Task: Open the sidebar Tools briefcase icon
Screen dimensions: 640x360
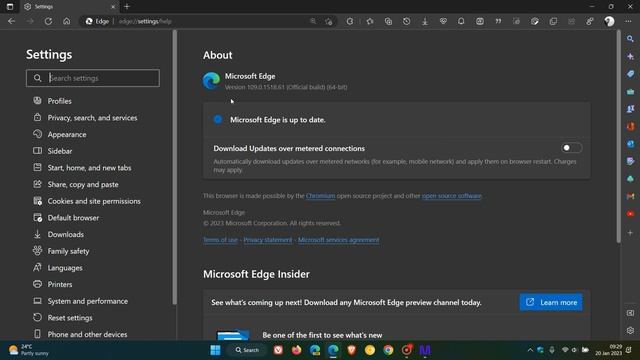Action: tap(631, 91)
